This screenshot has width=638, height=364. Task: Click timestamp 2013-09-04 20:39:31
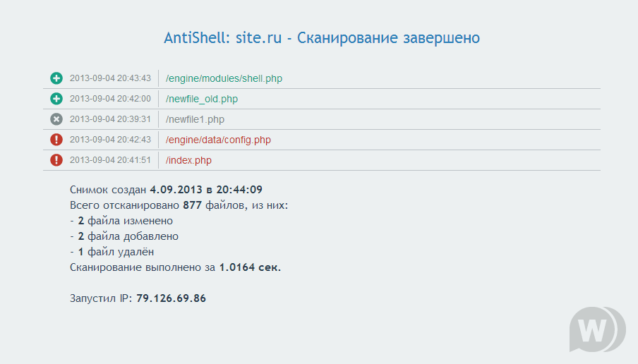pos(110,119)
